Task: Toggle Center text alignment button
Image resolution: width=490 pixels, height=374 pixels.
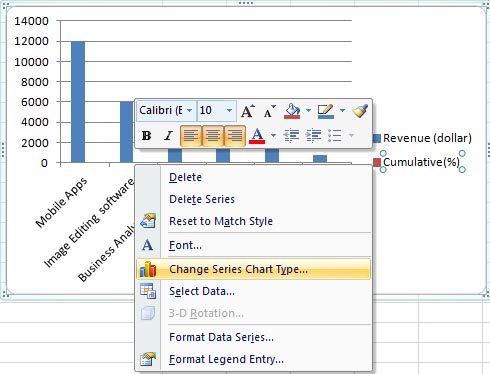Action: (x=213, y=136)
